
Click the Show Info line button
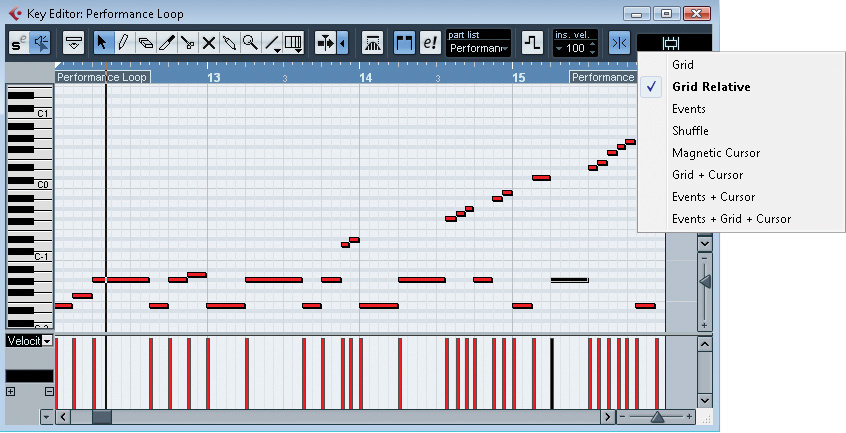[x=73, y=43]
